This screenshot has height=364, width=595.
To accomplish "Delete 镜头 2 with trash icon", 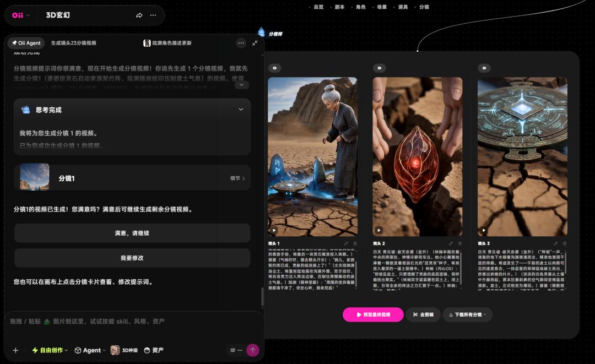I will pos(459,243).
